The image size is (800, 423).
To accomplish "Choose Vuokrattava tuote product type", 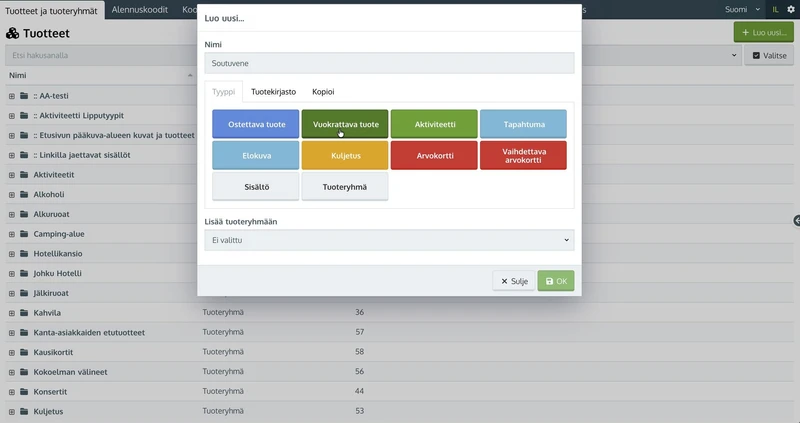I will click(x=345, y=124).
